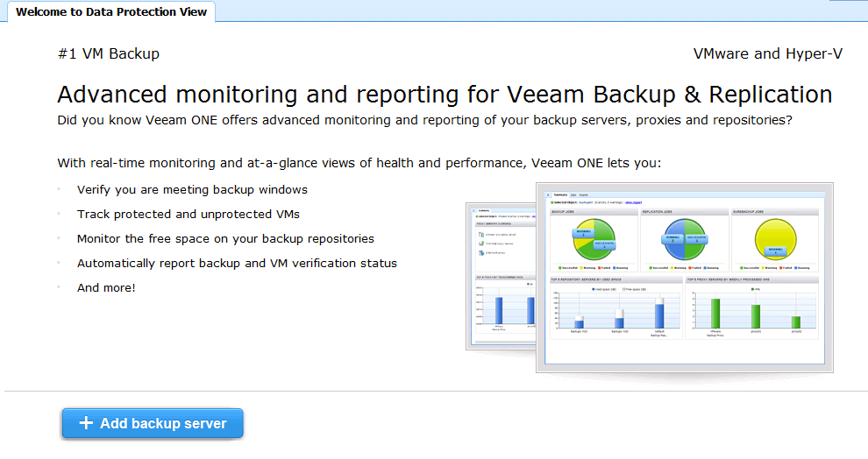Screen dimensions: 868x459
Task: Click the 'VMware and Hyper-V' text
Action: pos(768,53)
